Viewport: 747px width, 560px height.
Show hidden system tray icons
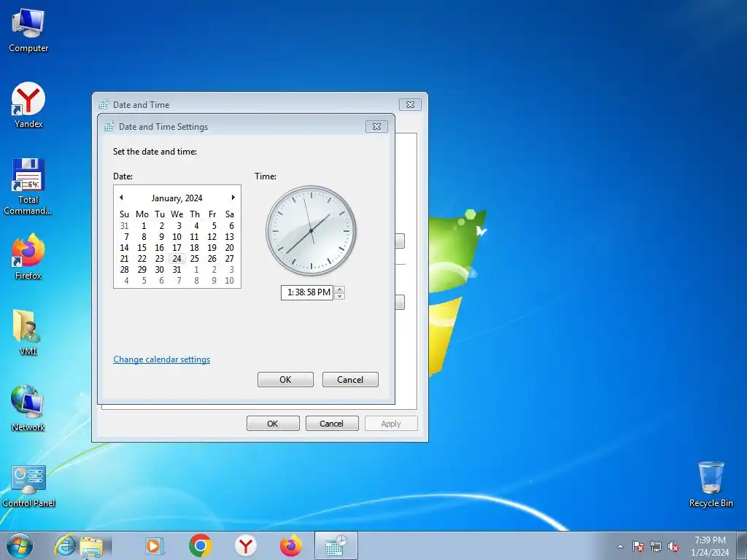click(x=620, y=546)
